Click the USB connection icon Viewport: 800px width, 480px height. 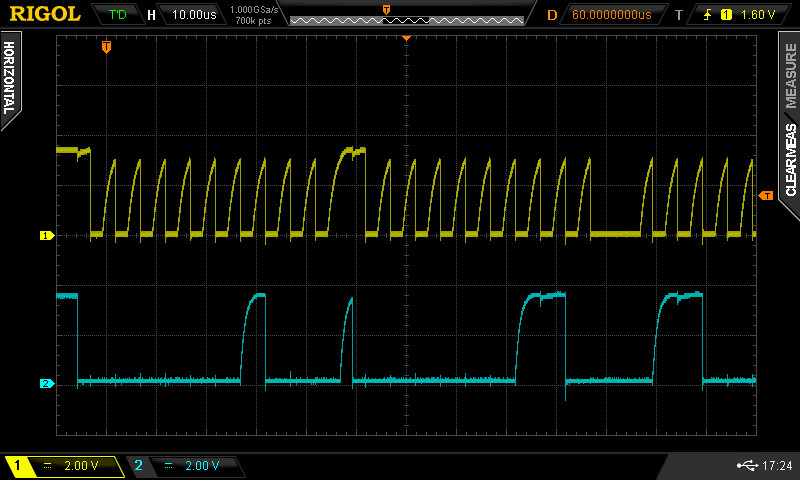click(745, 466)
